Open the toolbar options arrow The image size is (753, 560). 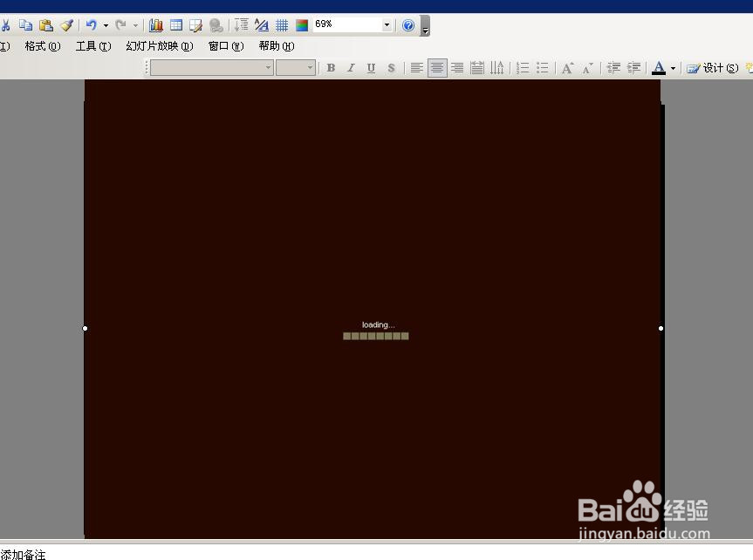425,26
